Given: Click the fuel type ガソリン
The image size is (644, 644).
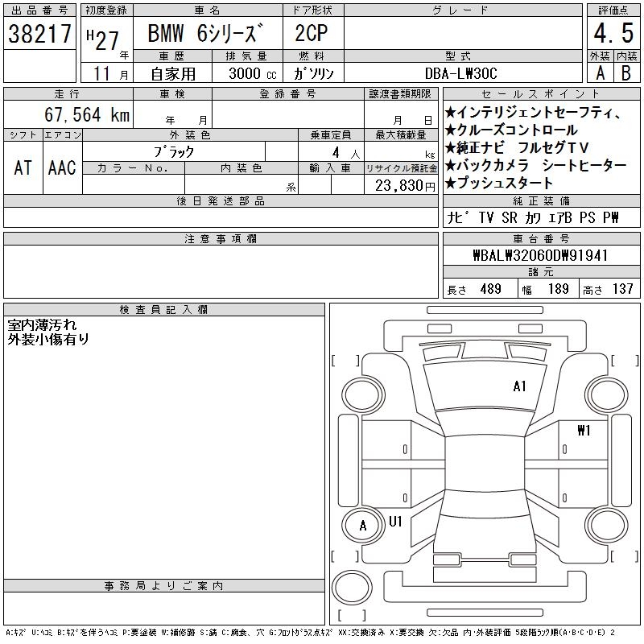Looking at the screenshot, I should point(314,73).
